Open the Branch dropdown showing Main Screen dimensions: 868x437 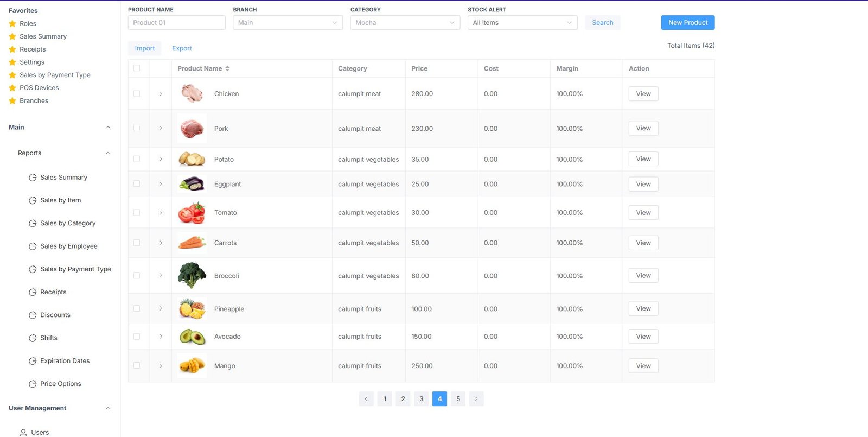pyautogui.click(x=288, y=23)
